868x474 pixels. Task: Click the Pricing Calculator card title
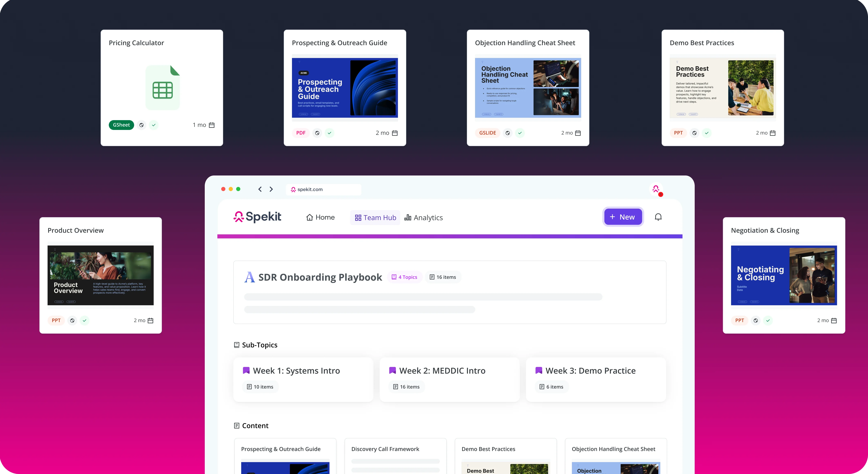click(x=137, y=43)
